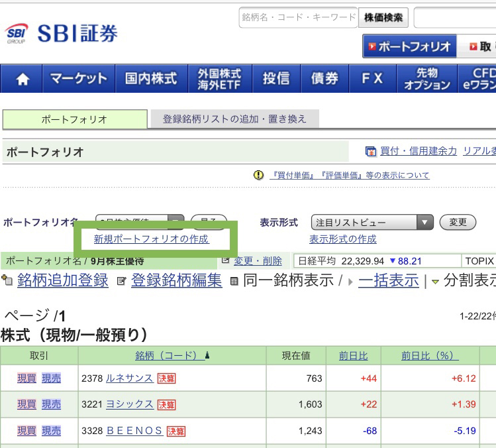This screenshot has height=448, width=496.
Task: Click the 日経平均 value 22,329.94
Action: 362,261
